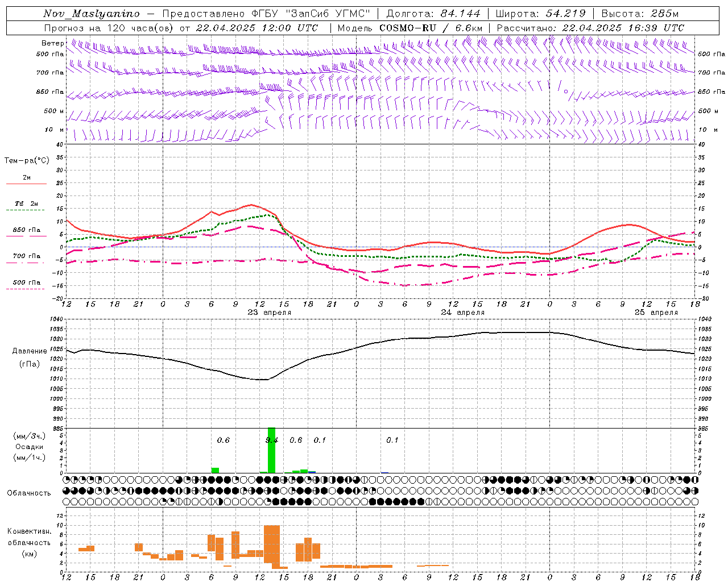Click the Конвективн. convective cloud label
728x582 pixels.
pyautogui.click(x=30, y=531)
